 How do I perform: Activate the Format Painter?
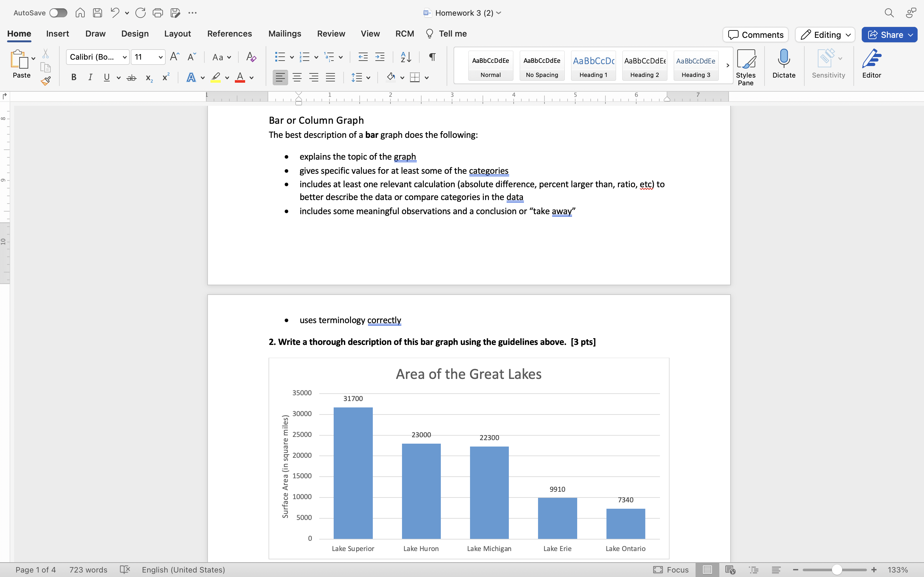(x=46, y=81)
